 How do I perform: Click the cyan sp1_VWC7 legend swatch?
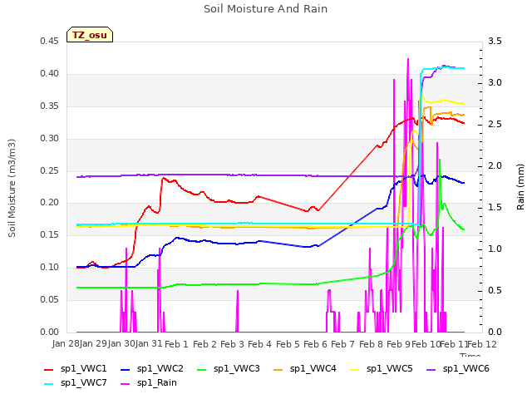click(49, 384)
